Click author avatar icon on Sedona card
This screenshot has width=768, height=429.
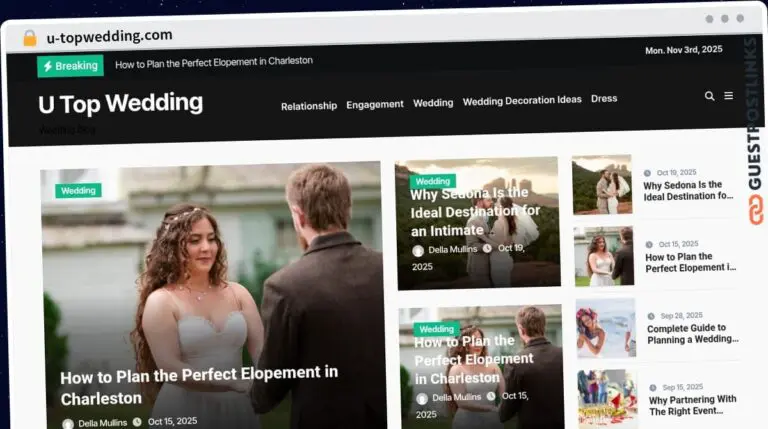418,251
